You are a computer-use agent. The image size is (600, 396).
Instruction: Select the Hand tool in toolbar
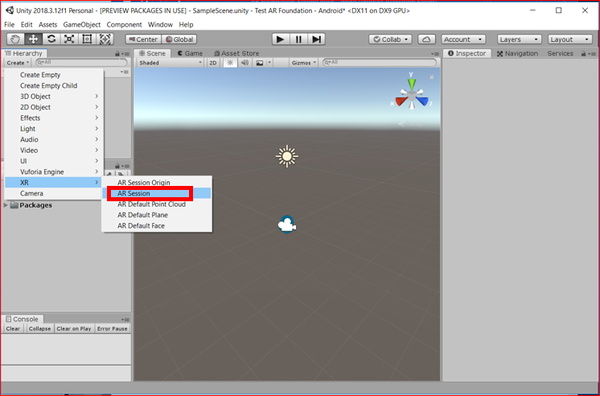pos(15,39)
